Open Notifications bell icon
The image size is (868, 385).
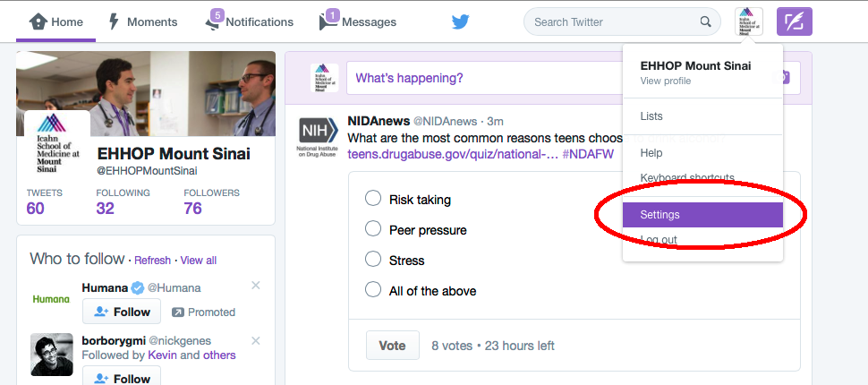(x=213, y=22)
